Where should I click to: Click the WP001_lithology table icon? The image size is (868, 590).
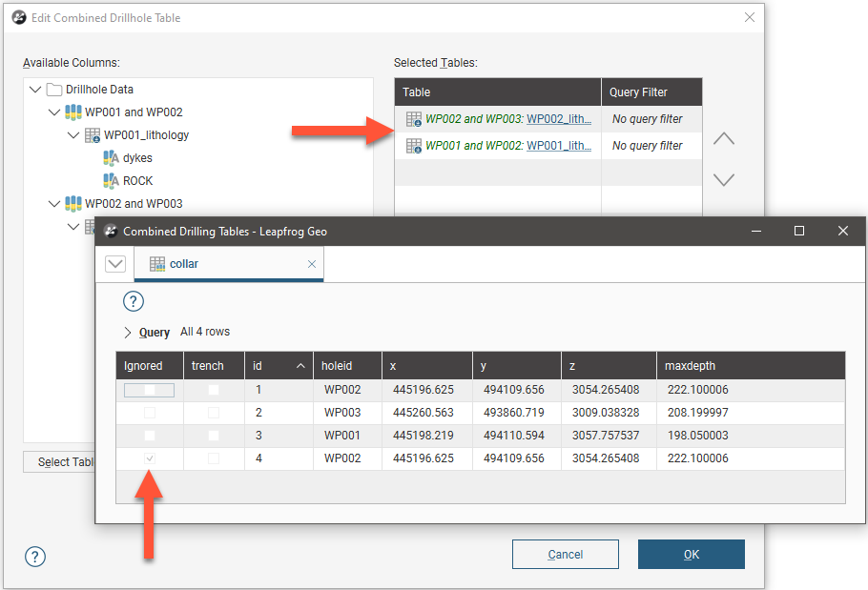[x=92, y=135]
